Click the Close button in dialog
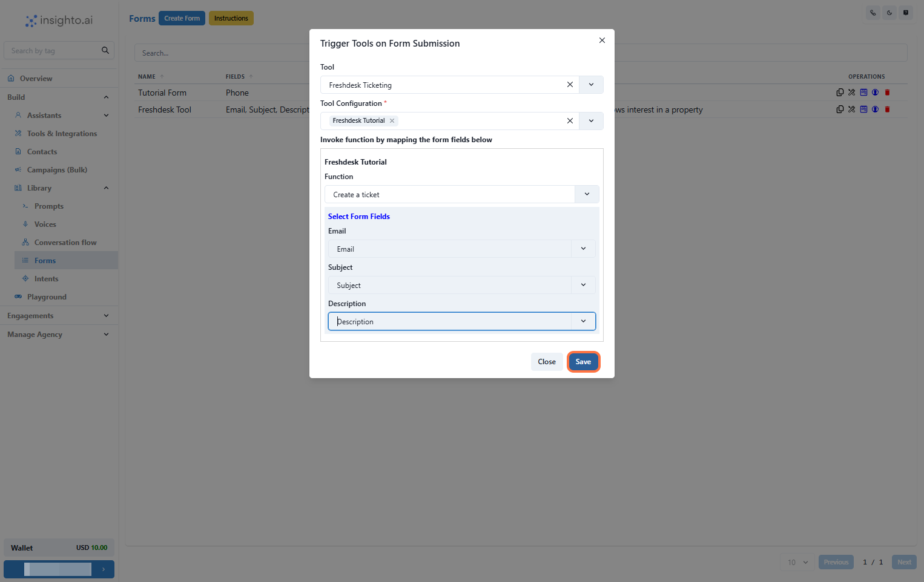This screenshot has height=582, width=924. coord(547,362)
